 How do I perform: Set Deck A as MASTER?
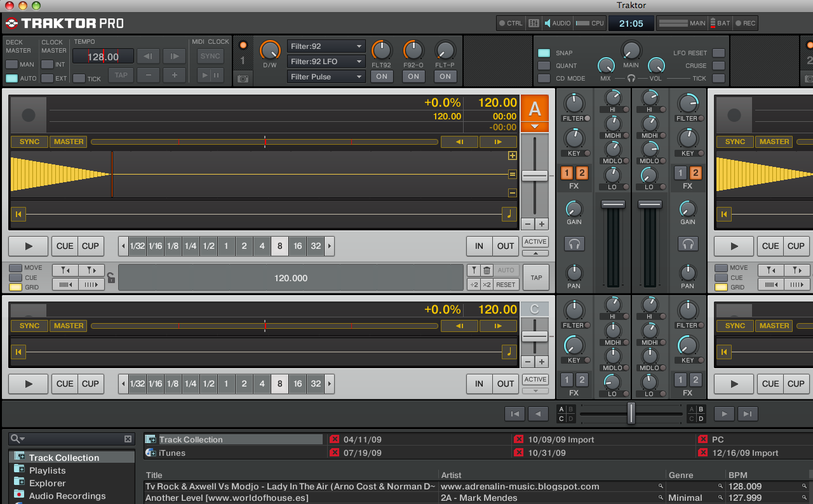tap(68, 142)
